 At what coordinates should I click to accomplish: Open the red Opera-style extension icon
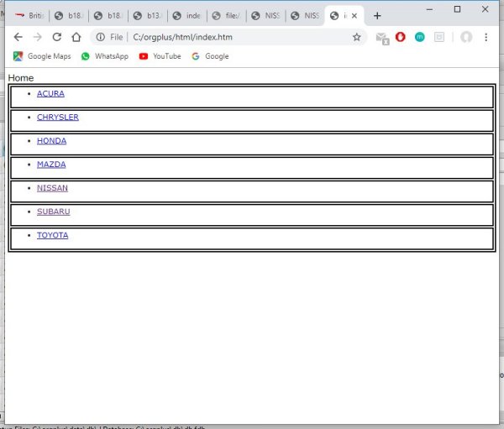click(400, 37)
